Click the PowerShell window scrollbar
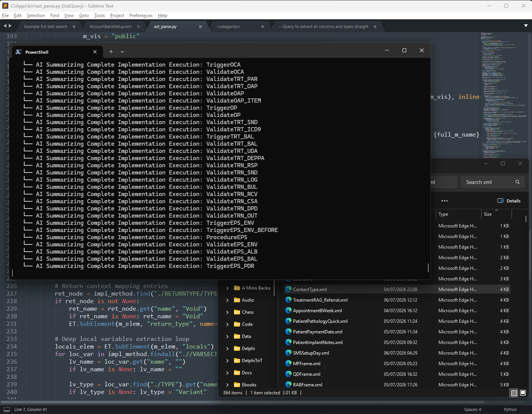This screenshot has height=414, width=532. [x=428, y=268]
